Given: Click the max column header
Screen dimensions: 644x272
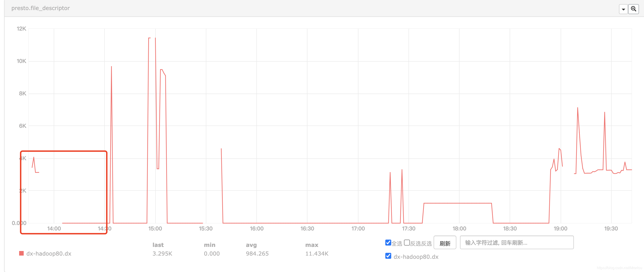Looking at the screenshot, I should click(x=312, y=245).
